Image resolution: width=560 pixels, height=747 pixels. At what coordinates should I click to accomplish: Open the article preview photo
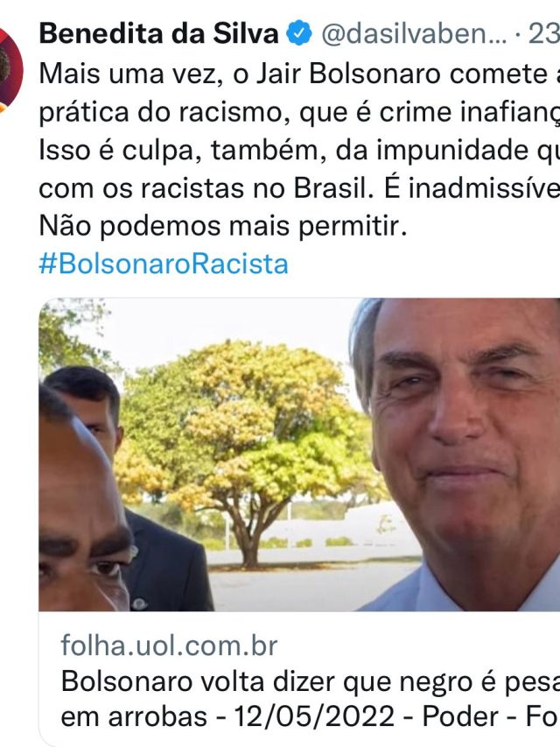click(x=299, y=455)
